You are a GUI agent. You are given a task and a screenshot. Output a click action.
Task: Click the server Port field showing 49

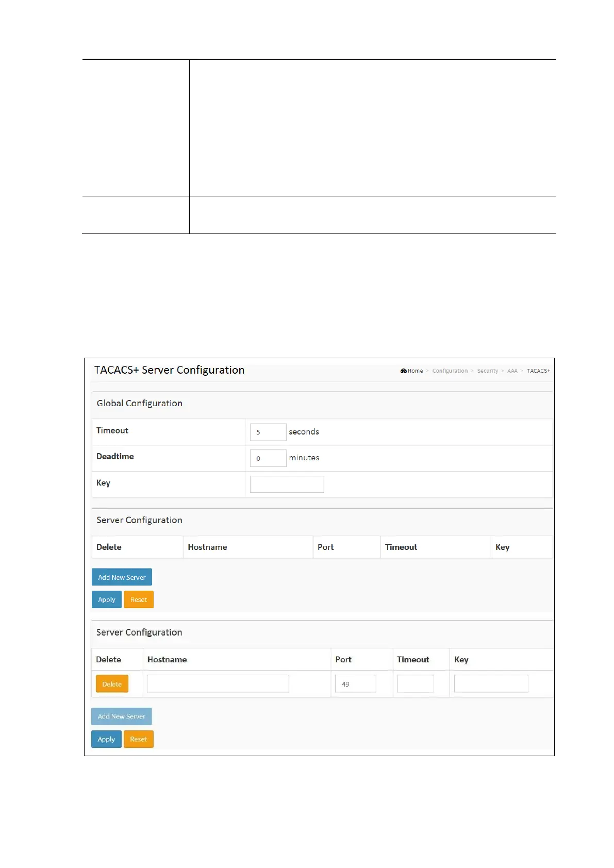(355, 683)
